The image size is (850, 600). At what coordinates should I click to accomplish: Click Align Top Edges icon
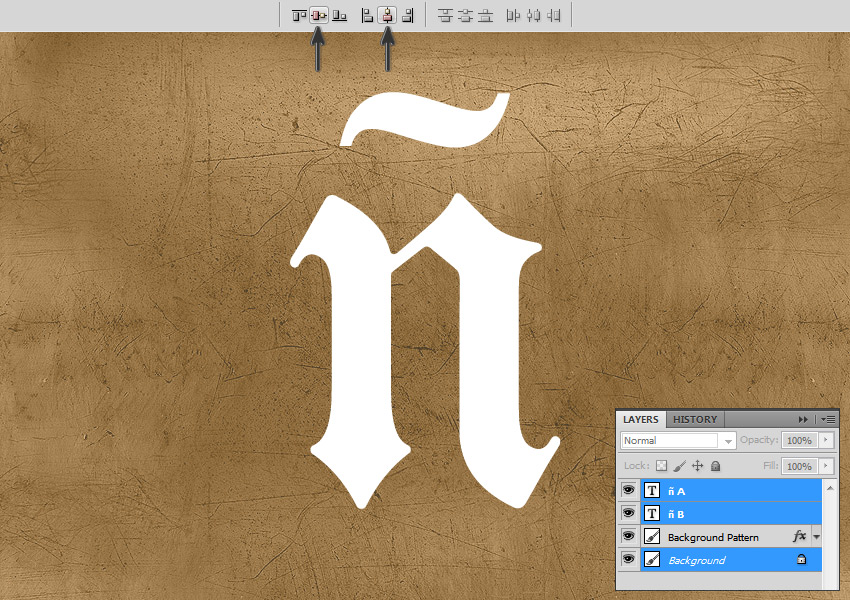pos(299,16)
